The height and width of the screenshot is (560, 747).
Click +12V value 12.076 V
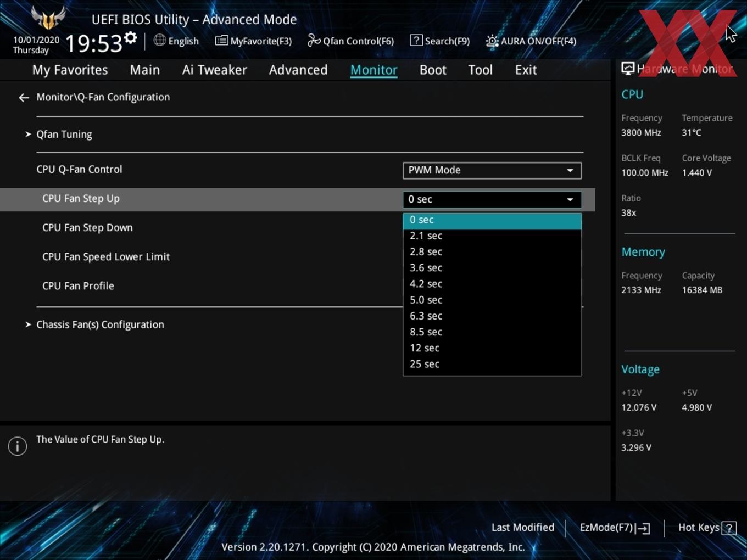[639, 408]
